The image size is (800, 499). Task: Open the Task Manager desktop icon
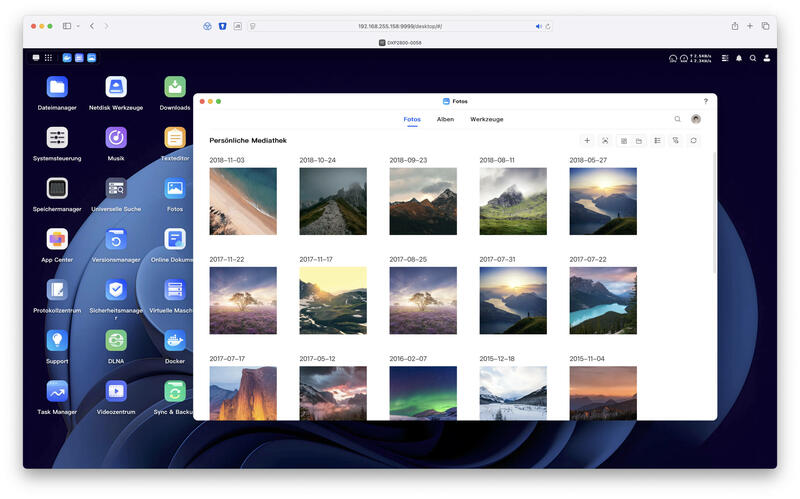tap(57, 396)
